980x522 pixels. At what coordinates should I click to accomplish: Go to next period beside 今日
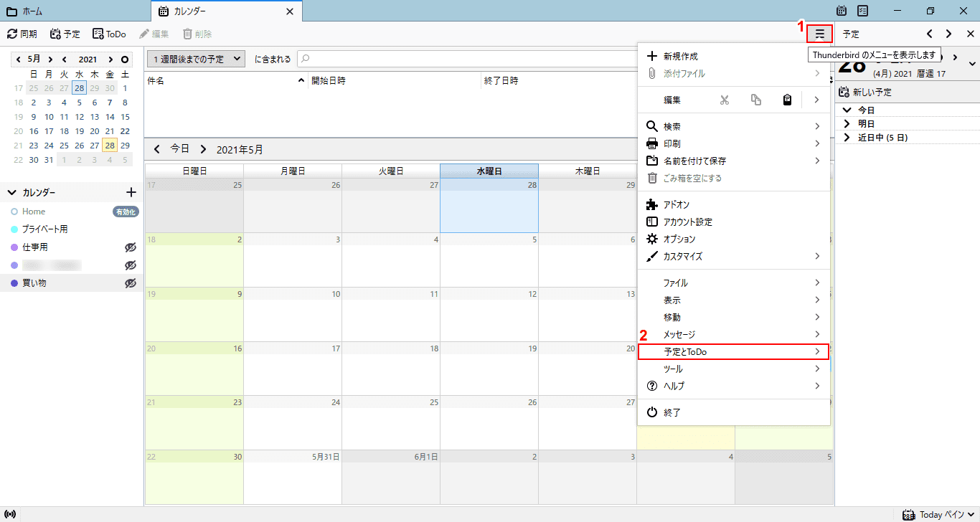203,149
